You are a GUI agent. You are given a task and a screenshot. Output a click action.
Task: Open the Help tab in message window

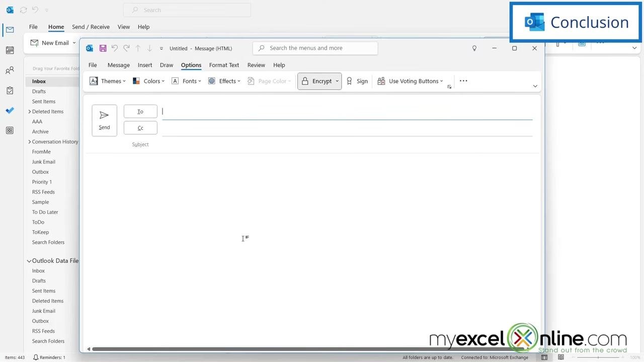pyautogui.click(x=279, y=65)
